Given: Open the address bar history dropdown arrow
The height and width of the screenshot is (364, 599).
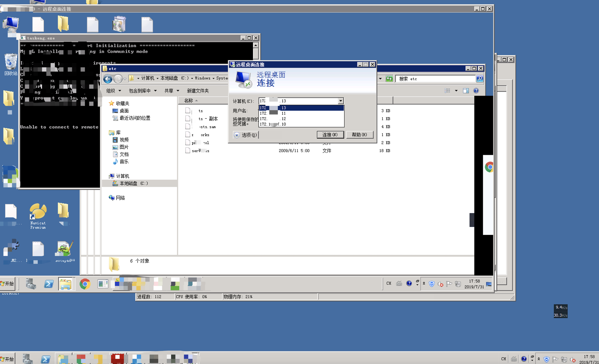Looking at the screenshot, I should (380, 79).
